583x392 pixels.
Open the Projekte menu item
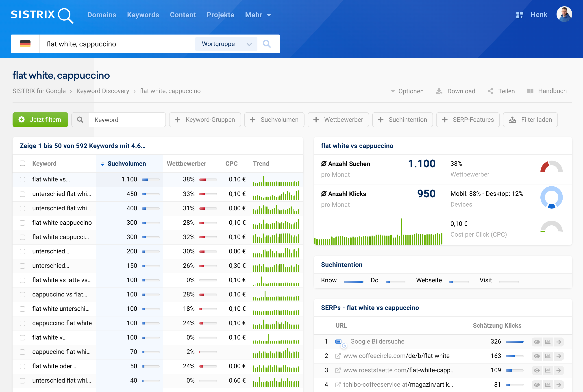coord(220,15)
